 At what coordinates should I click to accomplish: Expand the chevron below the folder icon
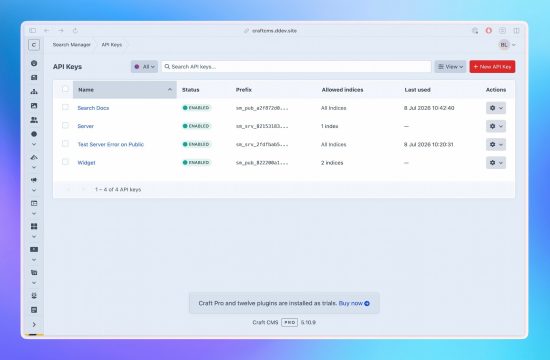point(34,283)
